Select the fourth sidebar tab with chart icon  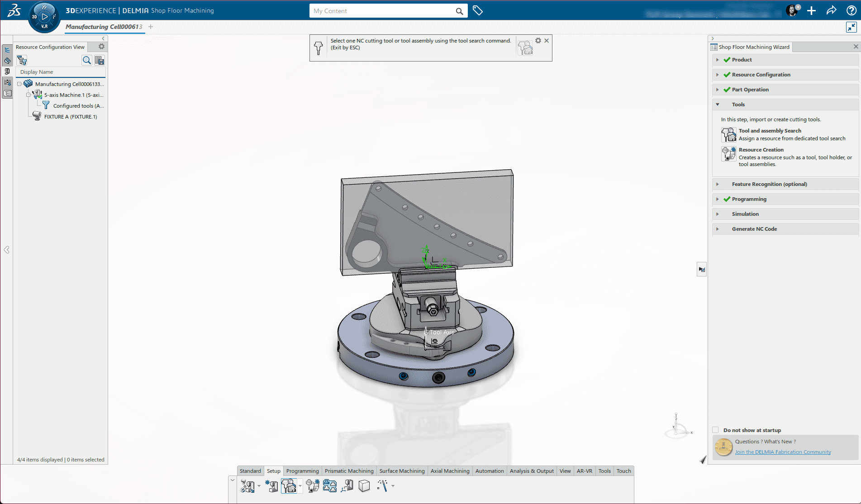point(7,82)
